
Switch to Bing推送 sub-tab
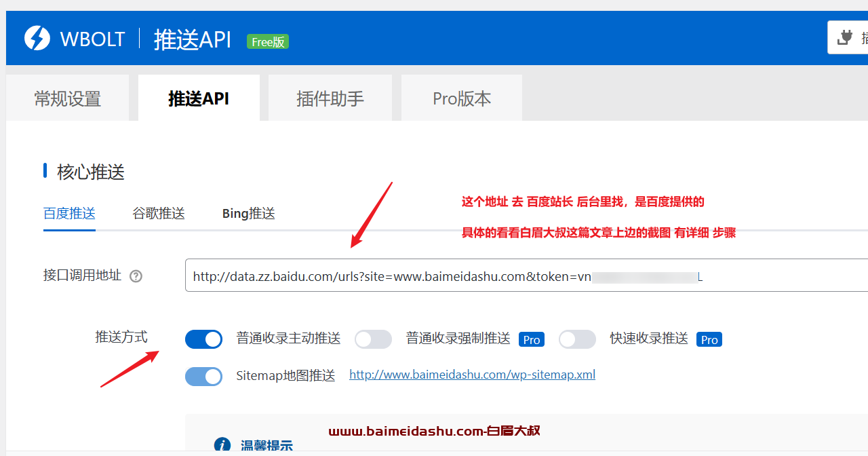(x=249, y=214)
